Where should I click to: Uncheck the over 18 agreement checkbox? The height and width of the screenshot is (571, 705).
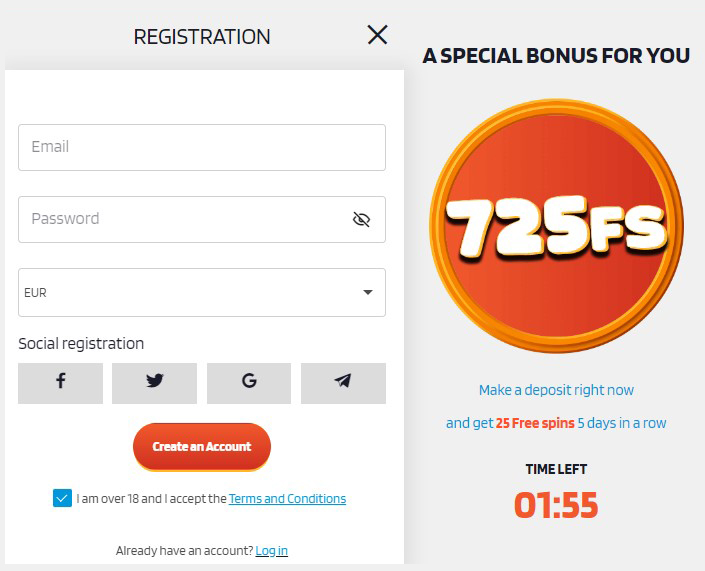pos(62,498)
